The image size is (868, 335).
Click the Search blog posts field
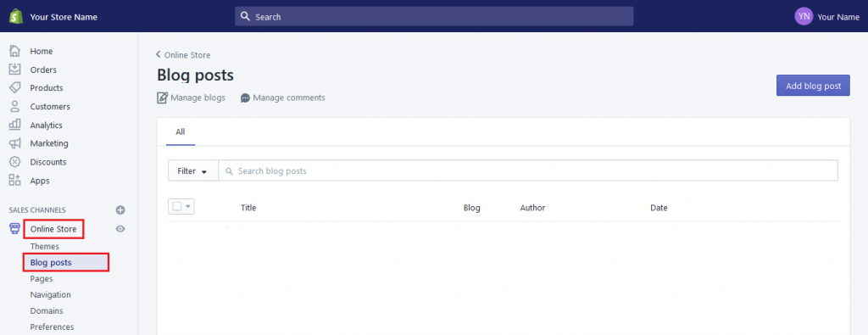[528, 171]
